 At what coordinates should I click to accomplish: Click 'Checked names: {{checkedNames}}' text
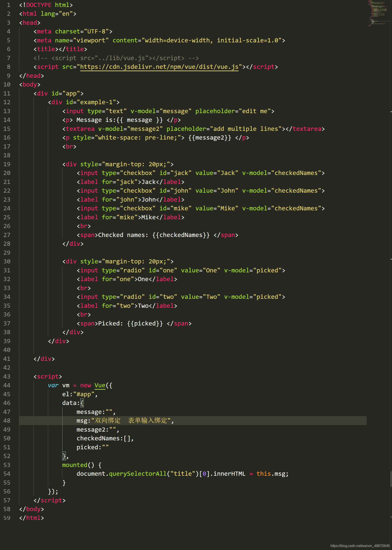click(154, 235)
